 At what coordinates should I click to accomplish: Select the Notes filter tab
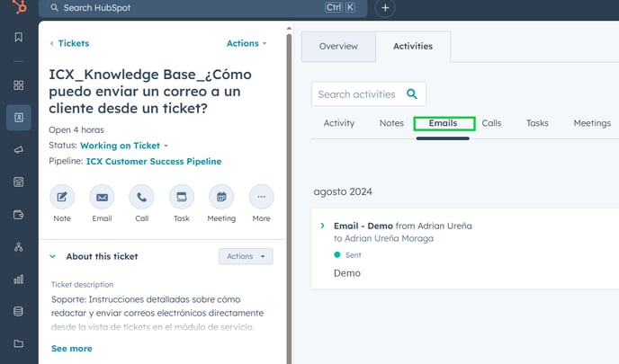[391, 123]
